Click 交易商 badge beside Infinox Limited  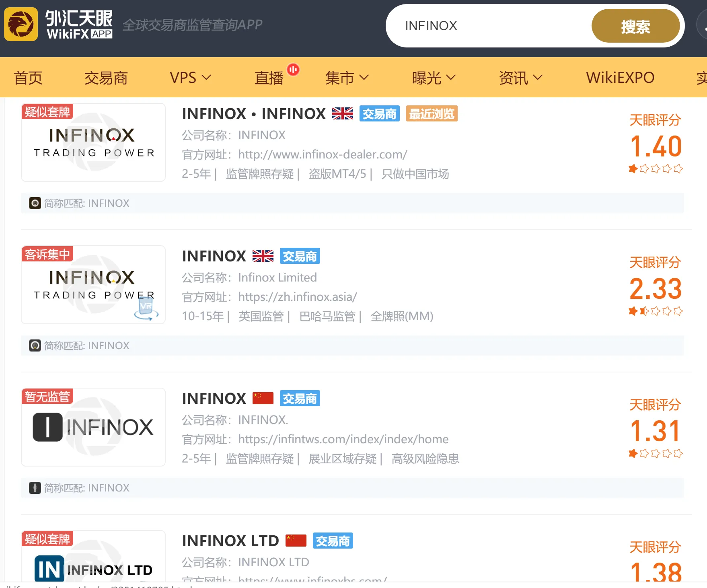[x=300, y=256]
